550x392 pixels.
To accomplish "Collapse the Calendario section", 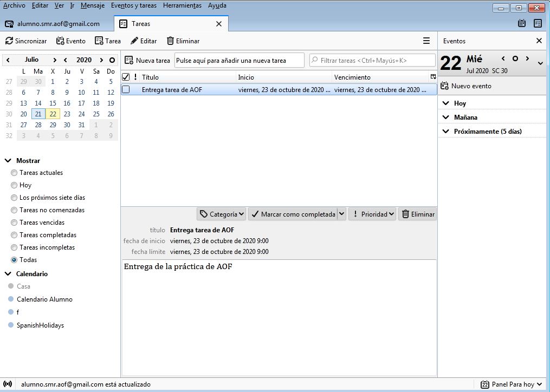I will click(8, 273).
